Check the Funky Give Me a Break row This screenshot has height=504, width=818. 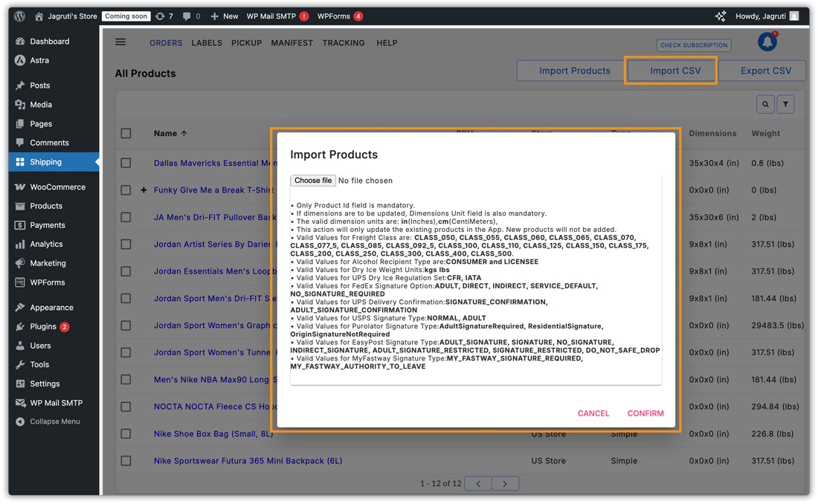(x=126, y=190)
